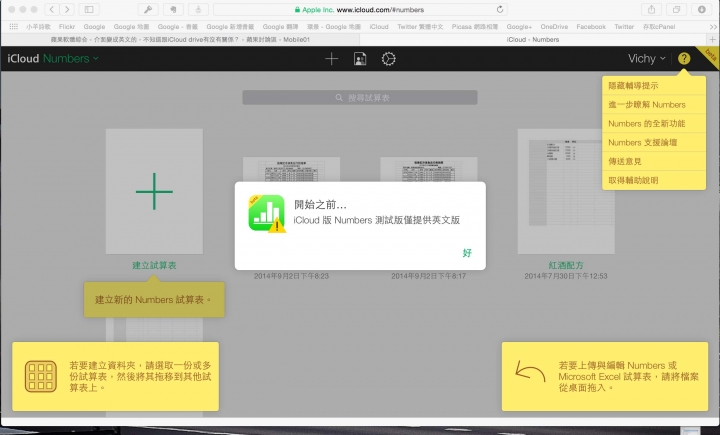Click the beta corner ribbon

[709, 56]
